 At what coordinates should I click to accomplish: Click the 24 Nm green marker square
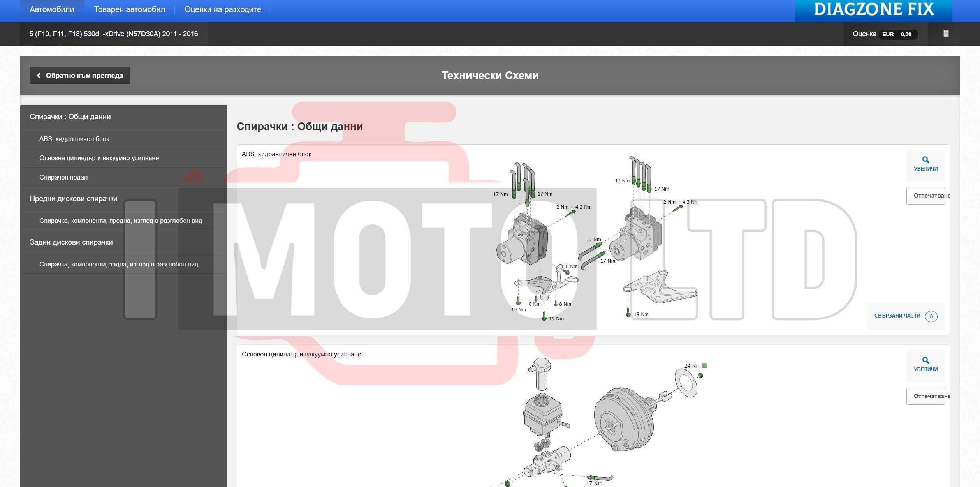704,366
